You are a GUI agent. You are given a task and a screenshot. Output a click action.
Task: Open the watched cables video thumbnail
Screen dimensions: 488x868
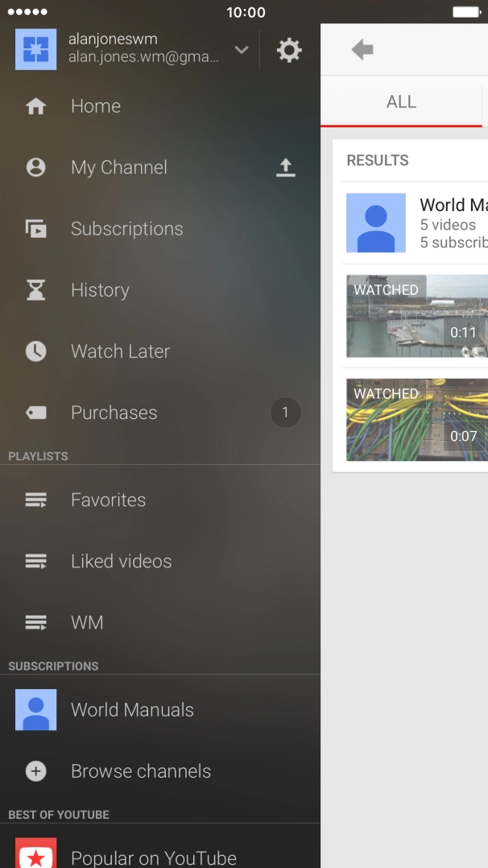coord(416,420)
